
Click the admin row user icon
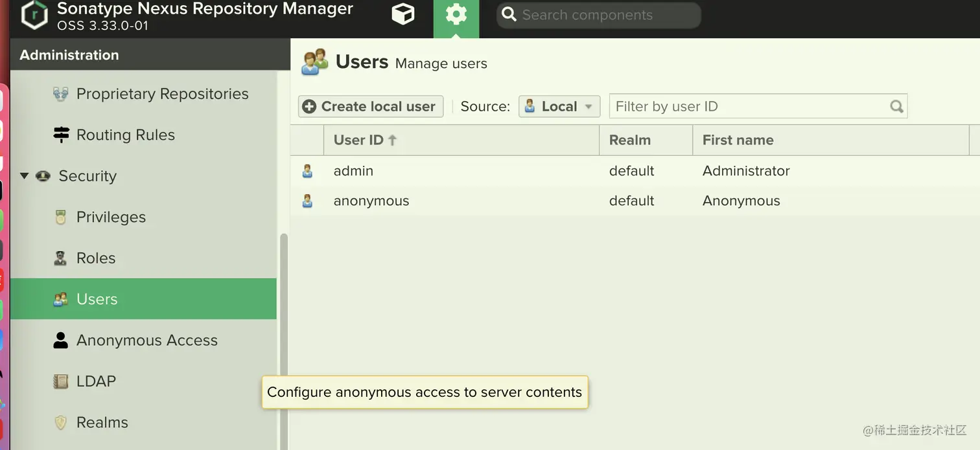[x=307, y=171]
